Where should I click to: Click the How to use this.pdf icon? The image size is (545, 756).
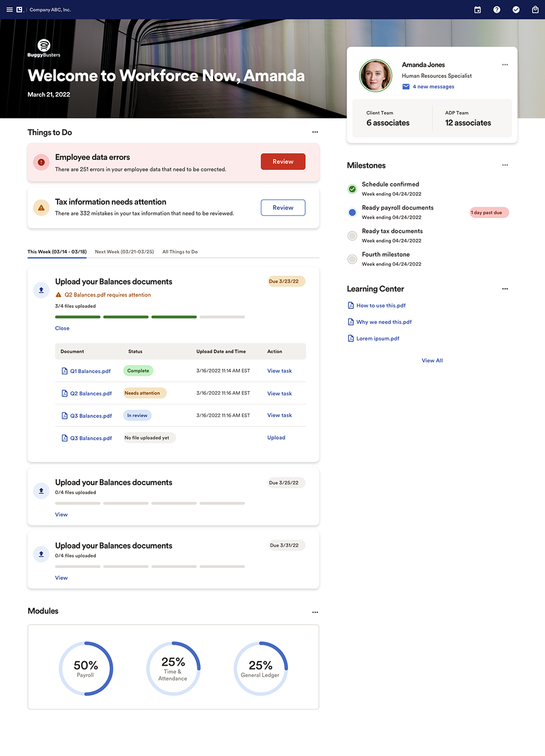pyautogui.click(x=351, y=306)
